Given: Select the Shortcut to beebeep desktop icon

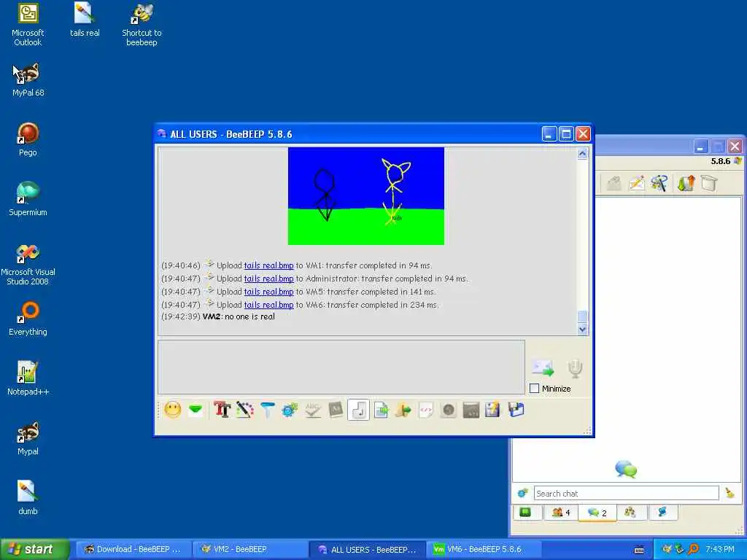Looking at the screenshot, I should 142,25.
